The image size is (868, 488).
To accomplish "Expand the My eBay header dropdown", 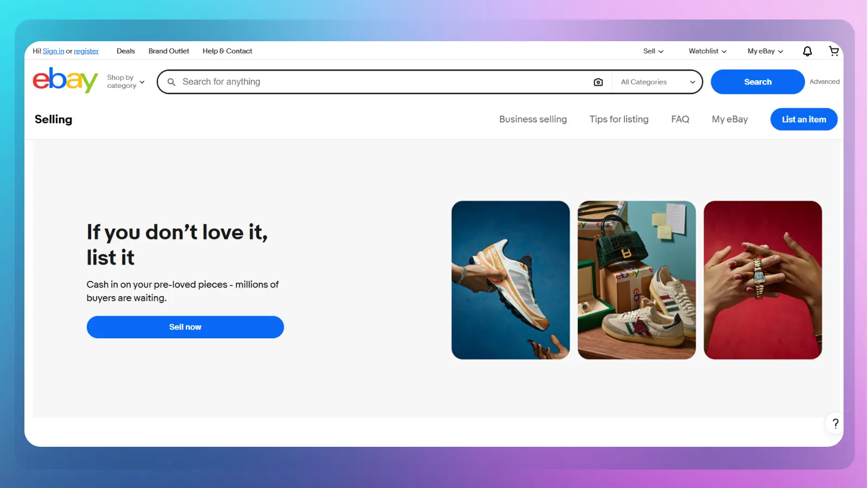I will pyautogui.click(x=765, y=51).
